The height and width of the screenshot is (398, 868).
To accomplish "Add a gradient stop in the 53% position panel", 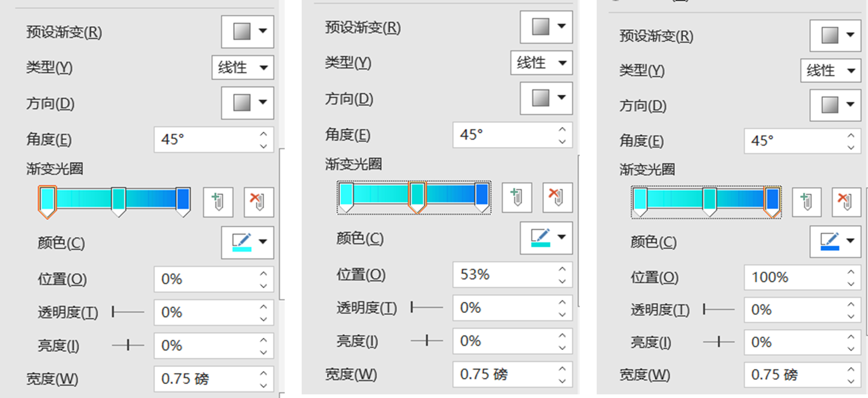I will [x=517, y=197].
